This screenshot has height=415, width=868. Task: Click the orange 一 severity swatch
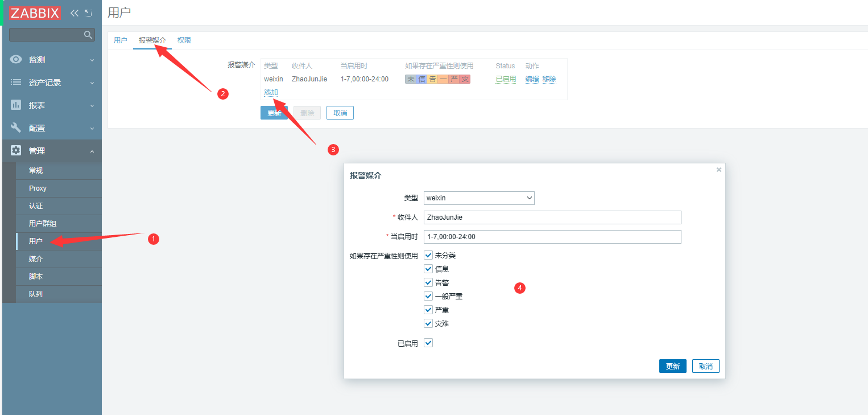coord(443,79)
